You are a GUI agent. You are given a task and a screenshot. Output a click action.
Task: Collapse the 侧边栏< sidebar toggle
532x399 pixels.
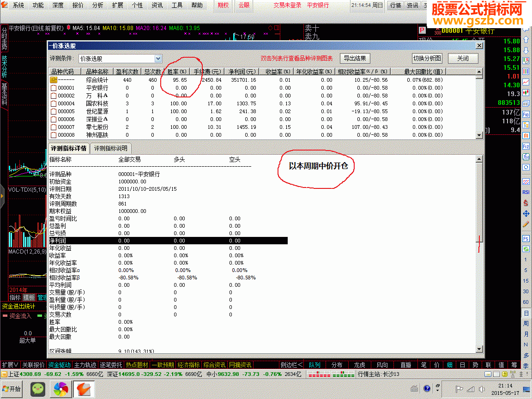point(291,365)
